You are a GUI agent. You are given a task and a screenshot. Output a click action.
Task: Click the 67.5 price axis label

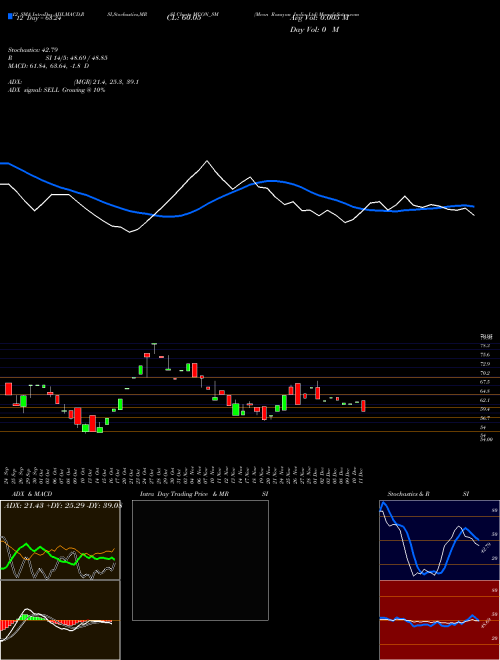[485, 382]
